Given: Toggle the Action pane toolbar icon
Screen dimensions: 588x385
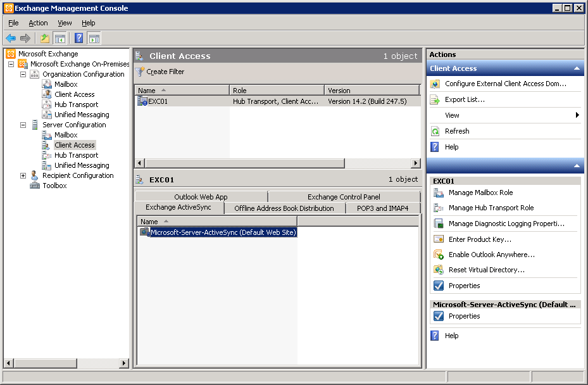Looking at the screenshot, I should 94,38.
